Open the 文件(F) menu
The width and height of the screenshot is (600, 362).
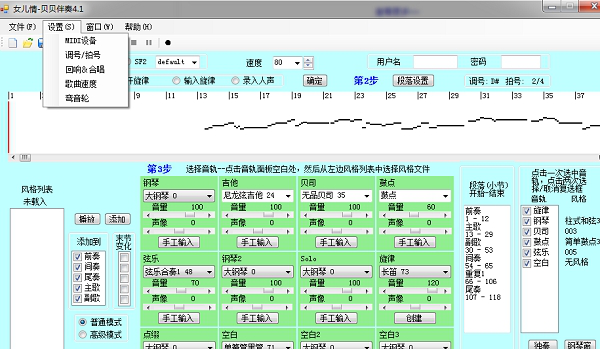tap(22, 27)
